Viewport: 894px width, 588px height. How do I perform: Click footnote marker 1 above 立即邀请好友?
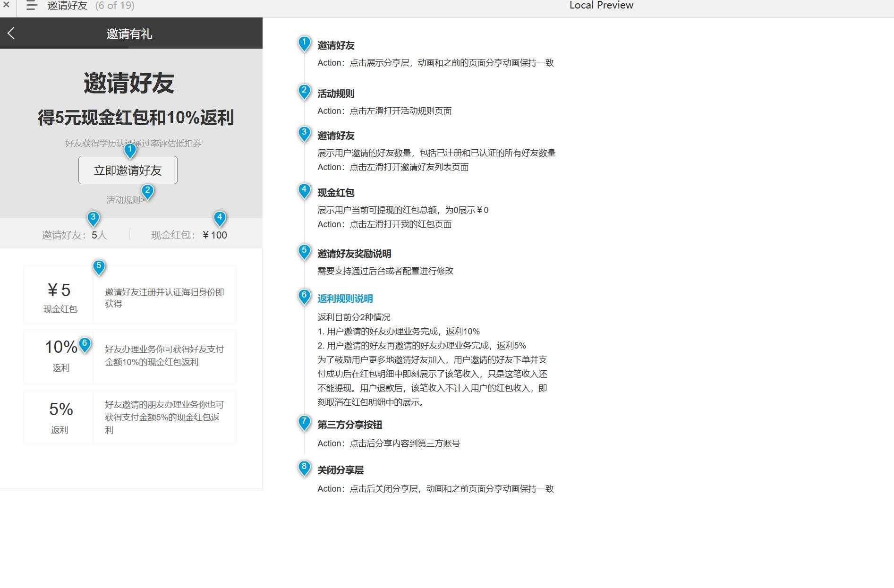point(129,149)
